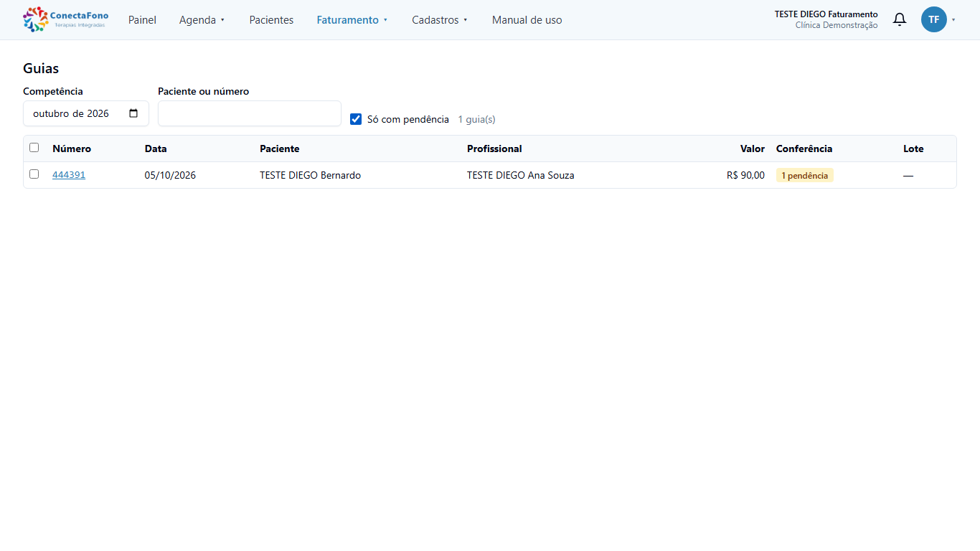Click the '1 guia(s)' count text

point(476,119)
